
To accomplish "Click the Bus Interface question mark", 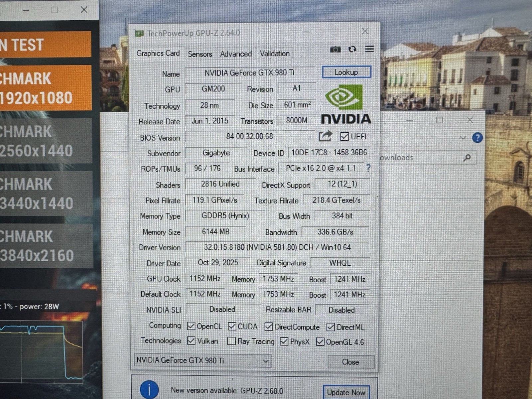I will (368, 168).
